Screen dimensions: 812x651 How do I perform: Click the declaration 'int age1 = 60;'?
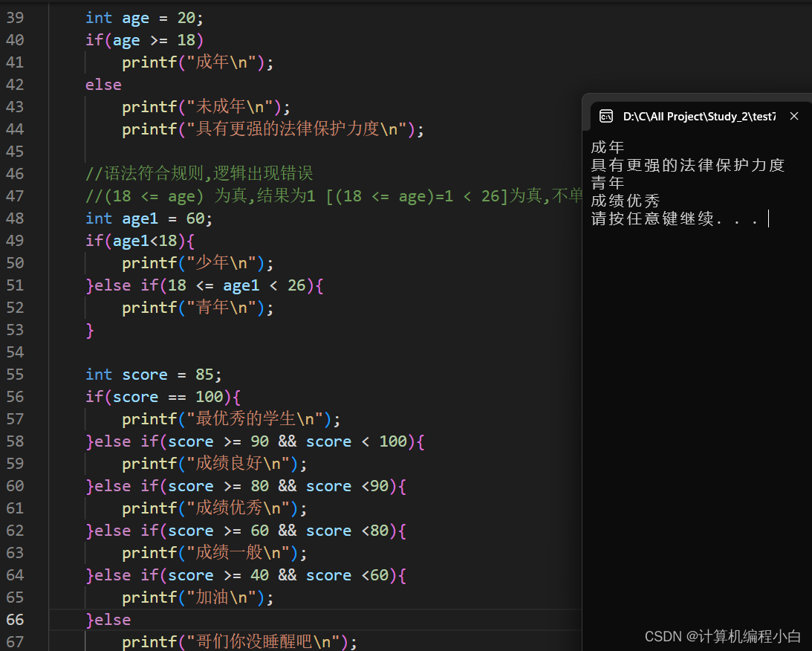point(149,218)
